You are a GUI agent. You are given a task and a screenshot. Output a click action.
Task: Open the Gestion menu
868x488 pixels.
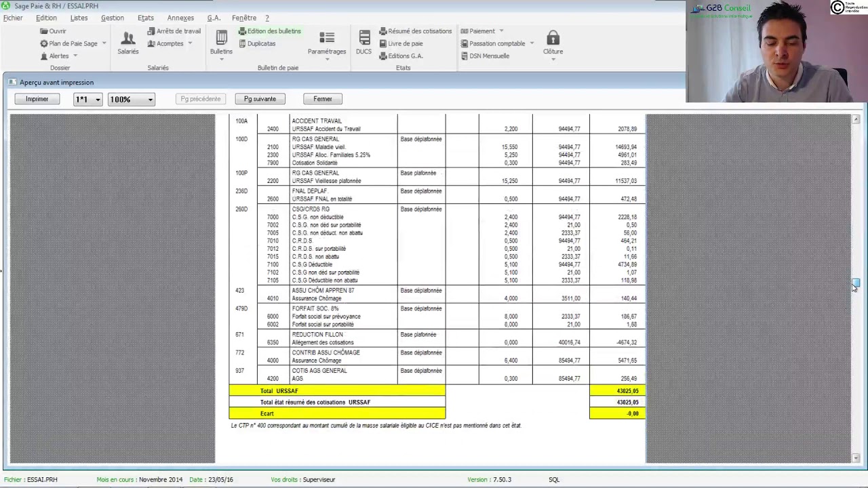click(x=113, y=18)
